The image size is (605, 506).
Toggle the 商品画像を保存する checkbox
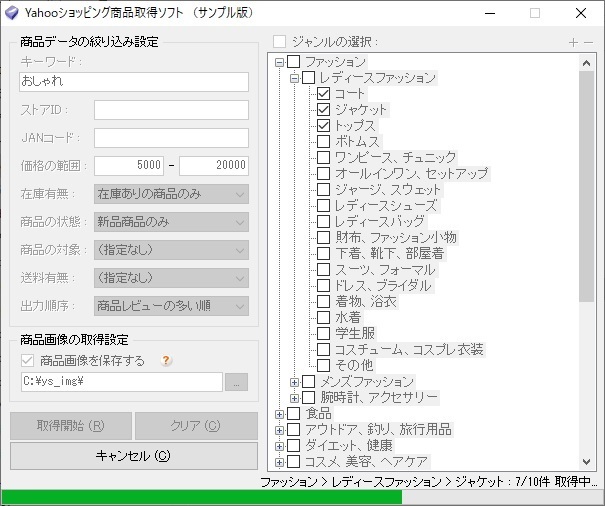(x=27, y=361)
